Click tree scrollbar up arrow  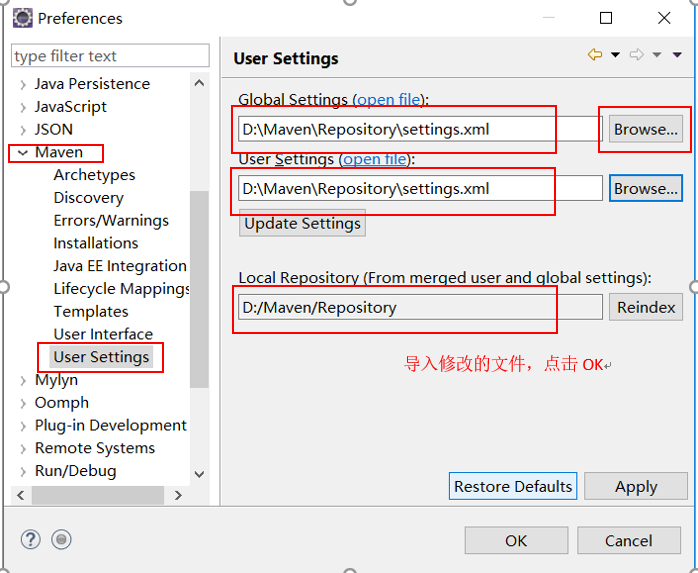coord(199,83)
